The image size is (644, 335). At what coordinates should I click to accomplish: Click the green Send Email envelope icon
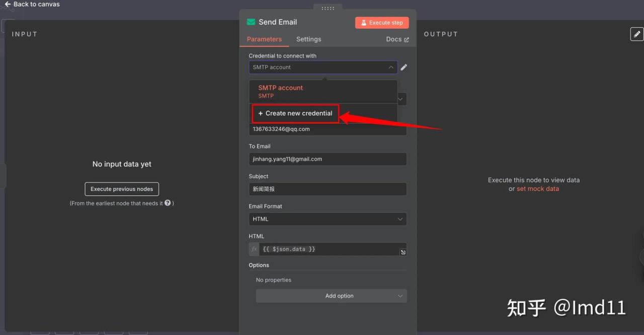[251, 22]
